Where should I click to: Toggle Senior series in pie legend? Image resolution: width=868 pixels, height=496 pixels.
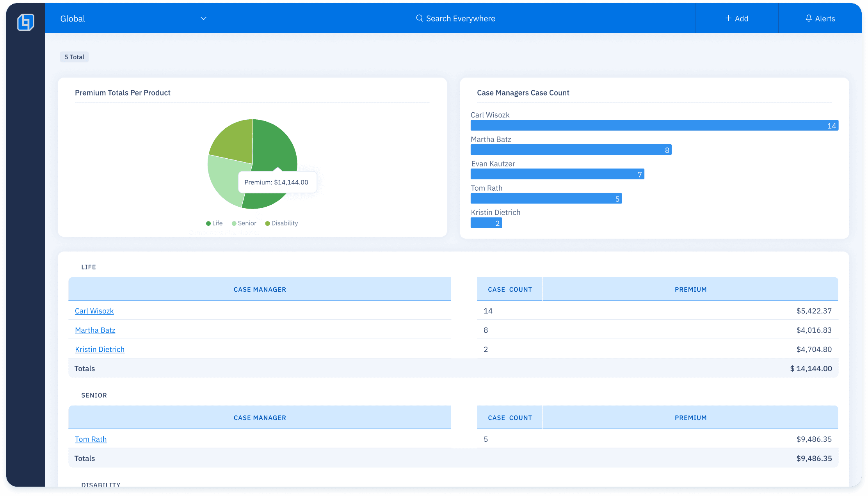pos(244,223)
